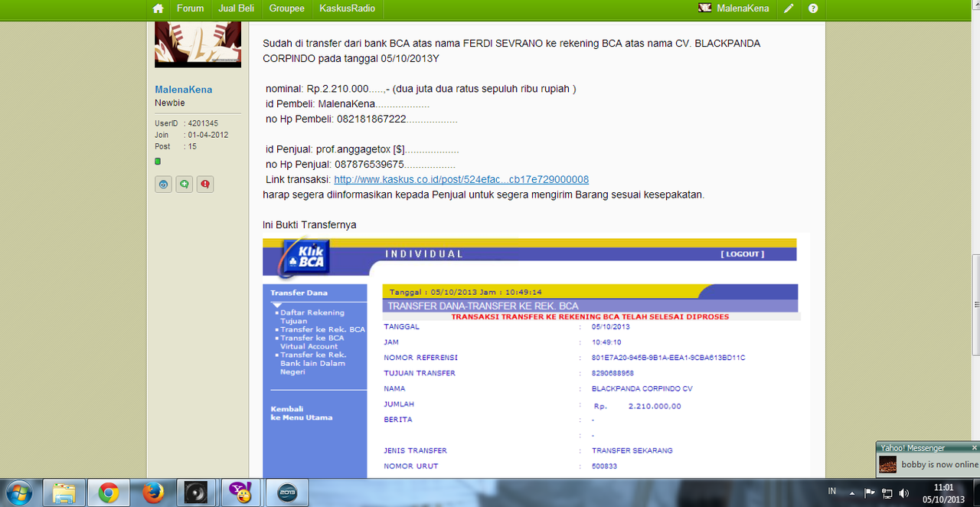The width and height of the screenshot is (980, 507).
Task: Open Yahoo Messenger from the taskbar
Action: point(241,493)
